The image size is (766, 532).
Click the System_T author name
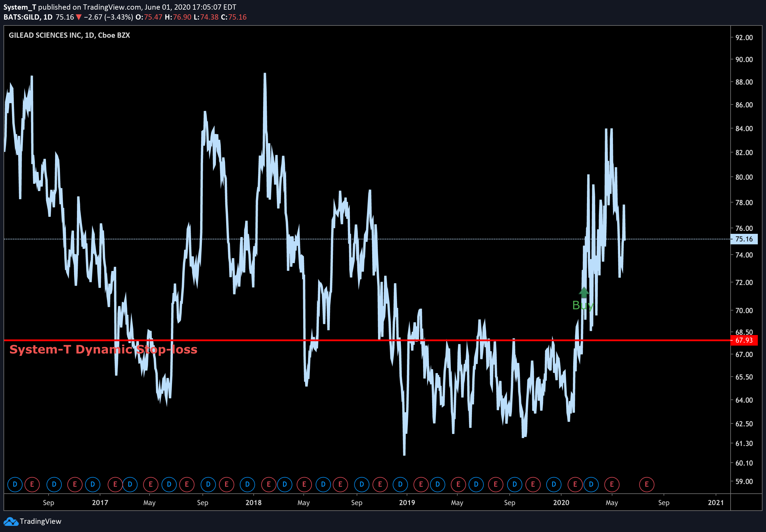(x=20, y=7)
